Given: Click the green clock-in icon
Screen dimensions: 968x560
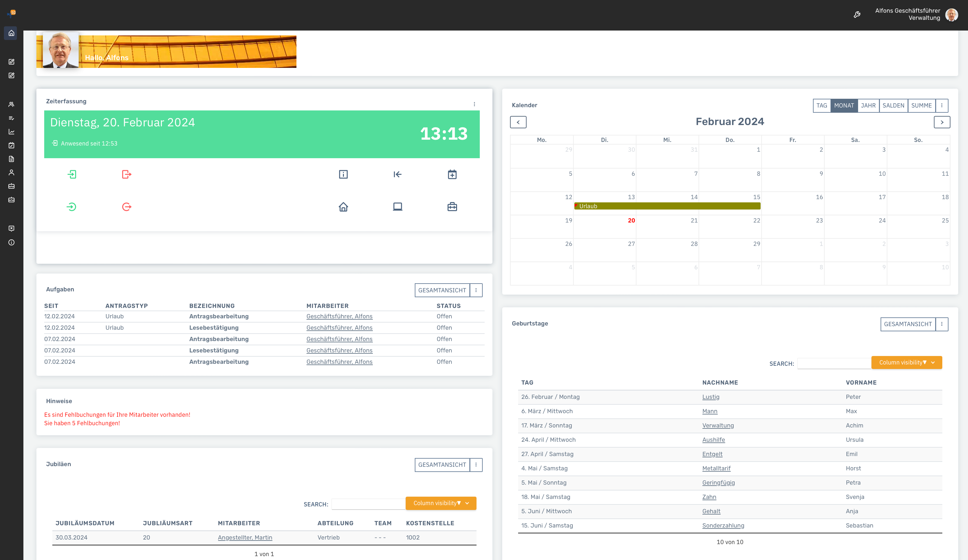Looking at the screenshot, I should [72, 174].
